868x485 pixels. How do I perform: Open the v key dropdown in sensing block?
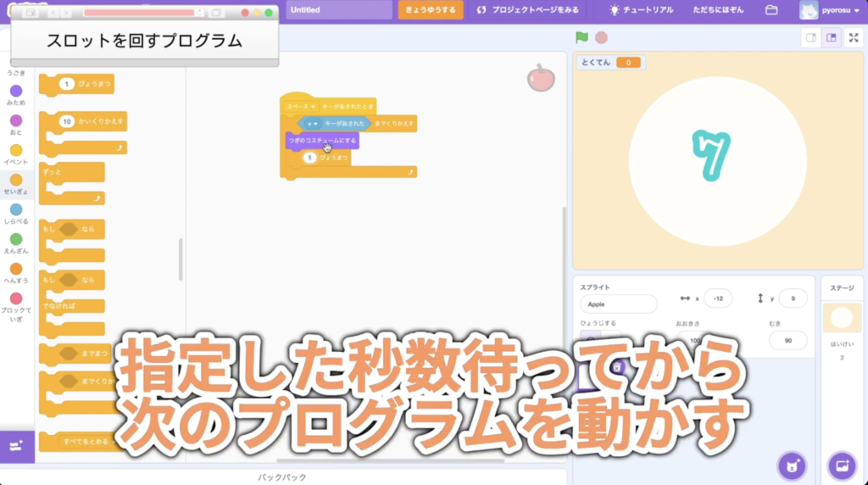(313, 124)
